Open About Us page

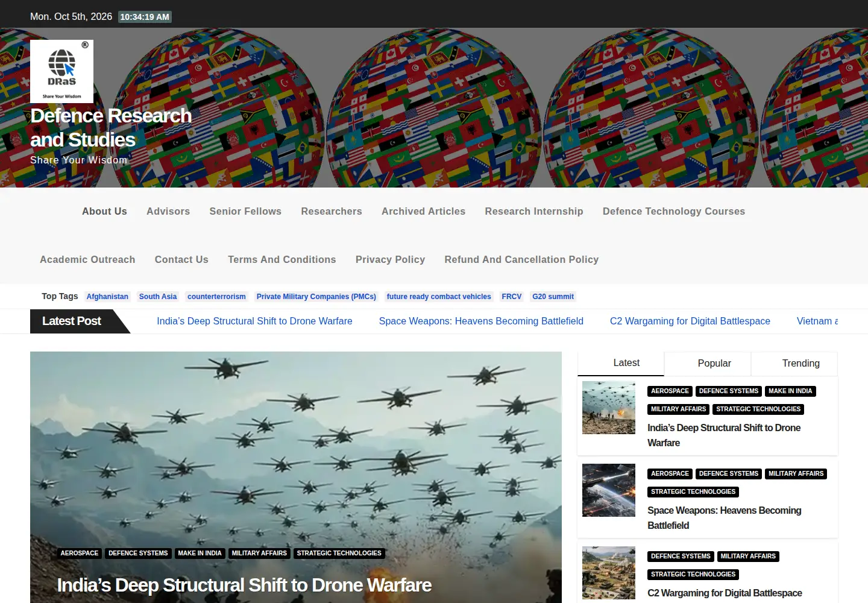coord(104,212)
